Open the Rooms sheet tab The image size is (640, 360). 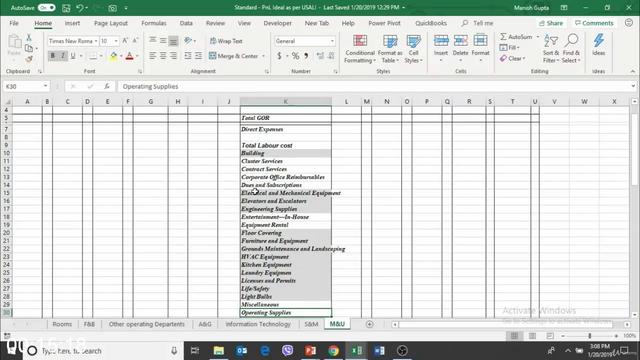62,324
